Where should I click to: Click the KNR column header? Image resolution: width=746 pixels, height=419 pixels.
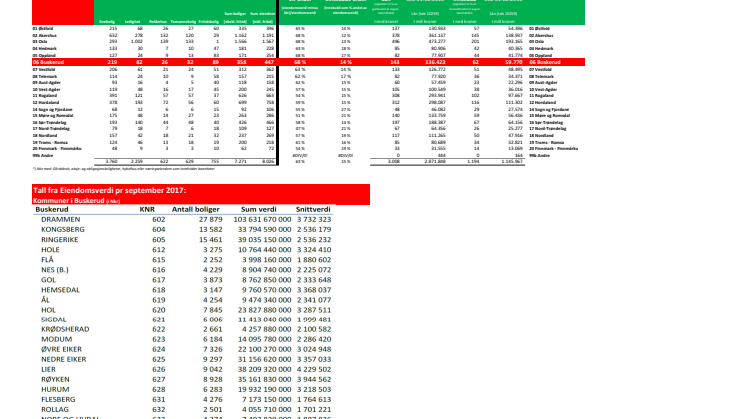point(147,209)
